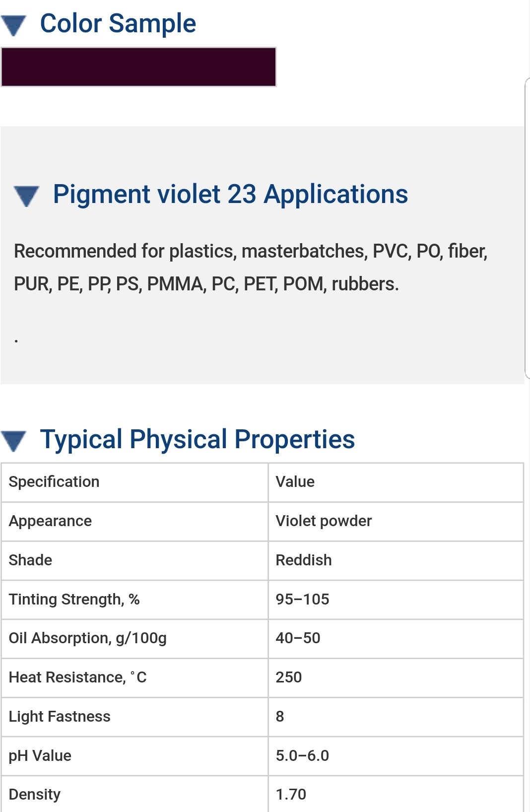The image size is (530, 812).
Task: Click the recommended plastics applications paragraph
Action: (x=251, y=268)
